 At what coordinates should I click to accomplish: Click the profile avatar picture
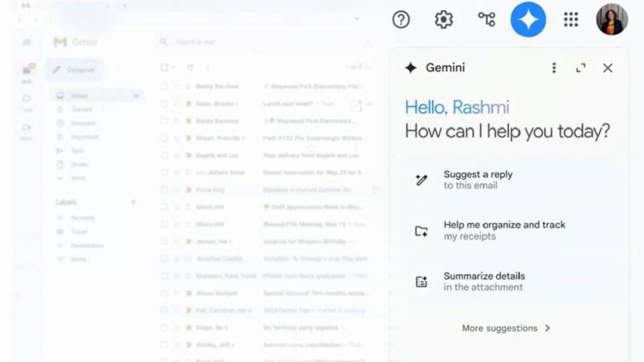click(x=611, y=19)
